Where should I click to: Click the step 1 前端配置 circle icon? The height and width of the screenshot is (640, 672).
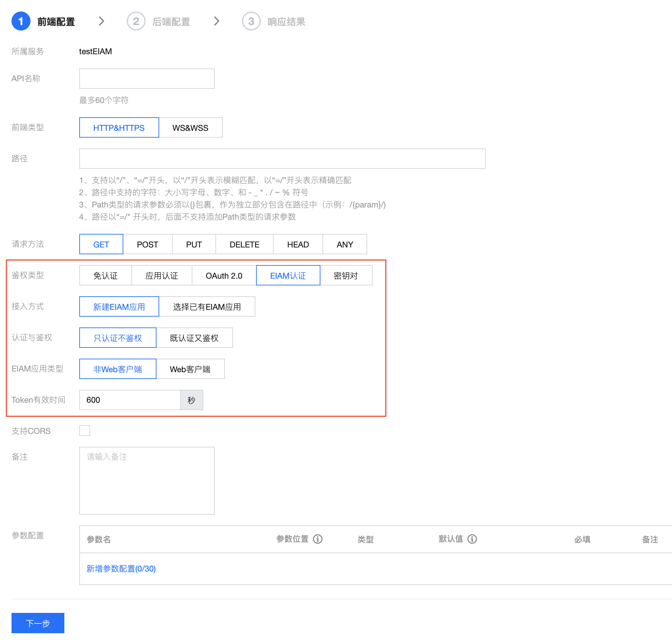tap(20, 21)
